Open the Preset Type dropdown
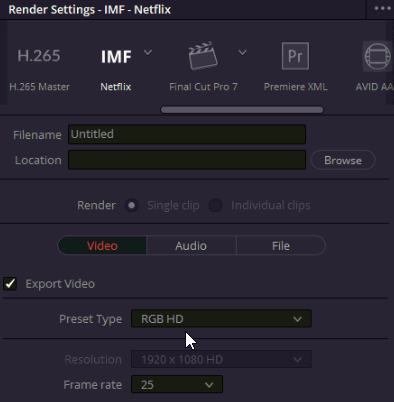 coord(221,319)
